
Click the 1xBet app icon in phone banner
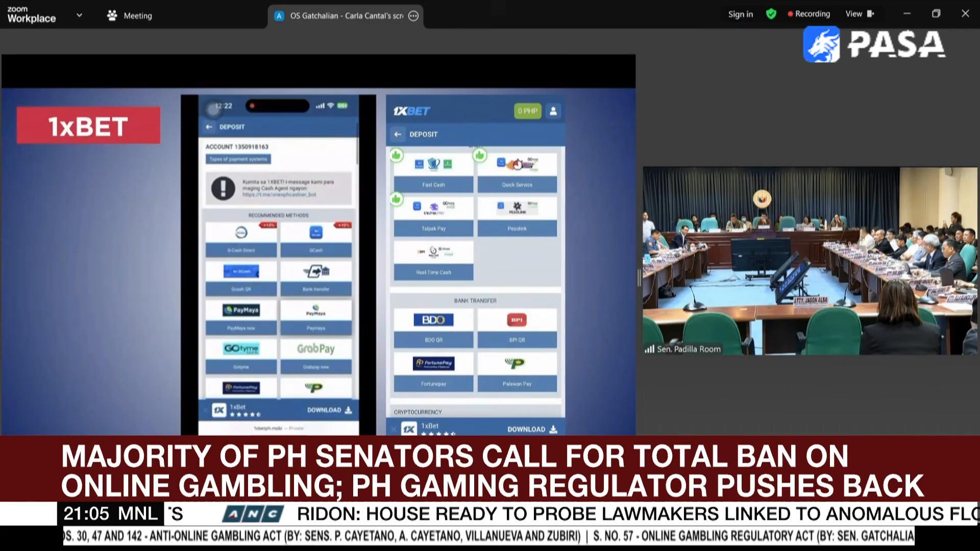tap(219, 410)
